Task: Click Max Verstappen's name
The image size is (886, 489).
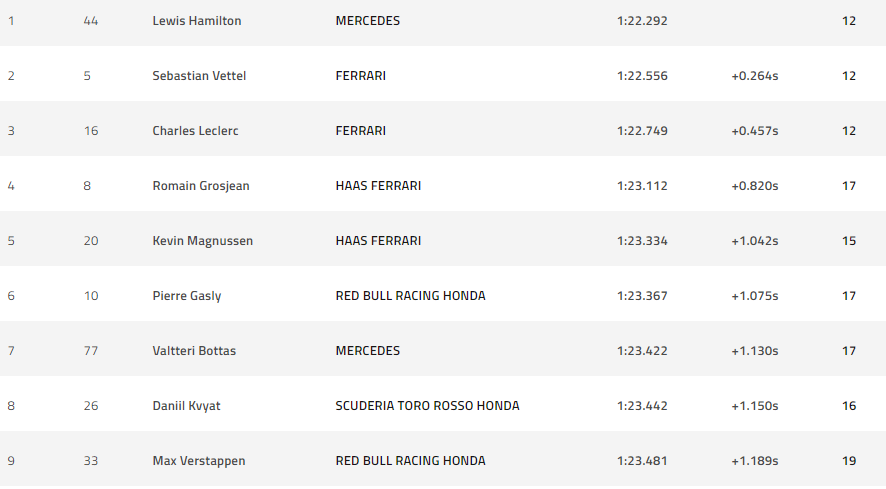Action: coord(199,461)
